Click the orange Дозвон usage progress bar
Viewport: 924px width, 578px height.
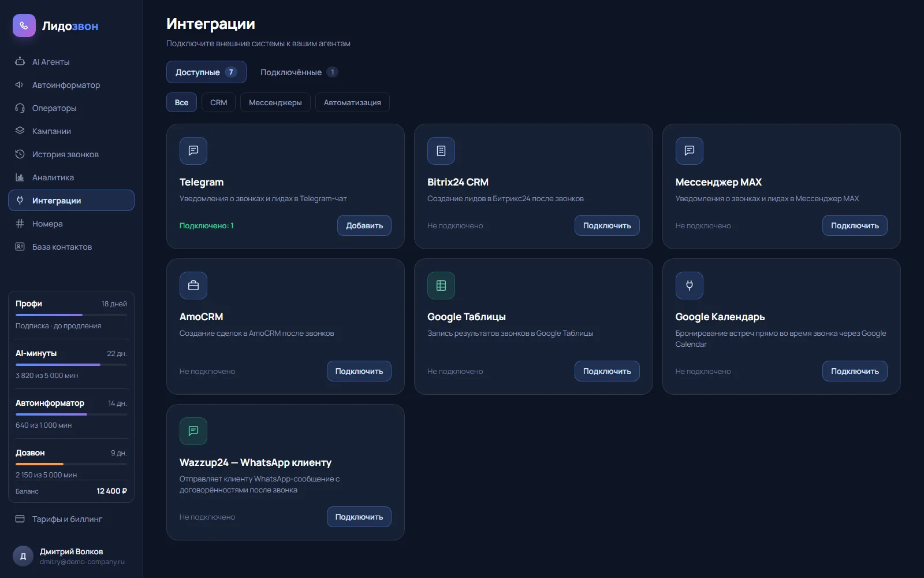pyautogui.click(x=71, y=464)
